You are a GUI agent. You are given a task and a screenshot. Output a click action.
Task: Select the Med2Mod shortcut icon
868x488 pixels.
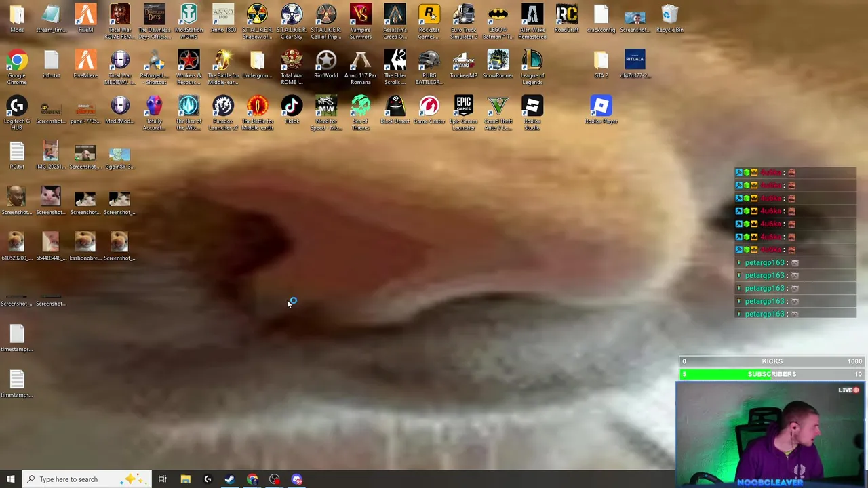click(x=120, y=110)
